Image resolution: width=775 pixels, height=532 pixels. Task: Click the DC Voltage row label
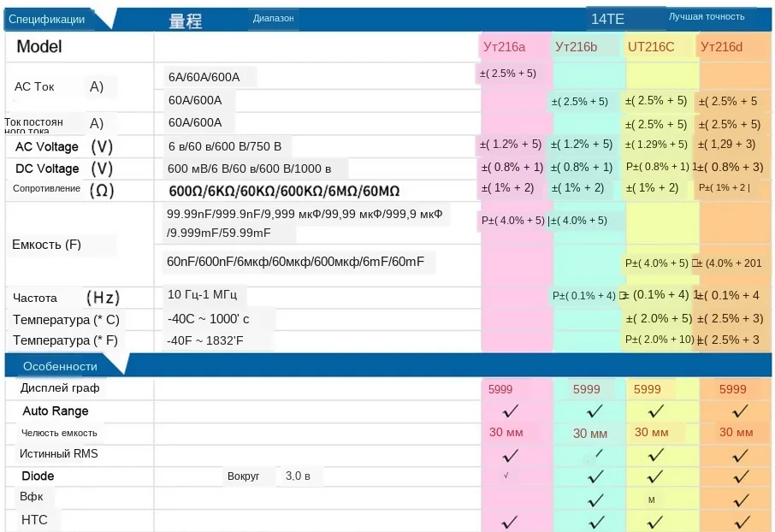pos(47,168)
